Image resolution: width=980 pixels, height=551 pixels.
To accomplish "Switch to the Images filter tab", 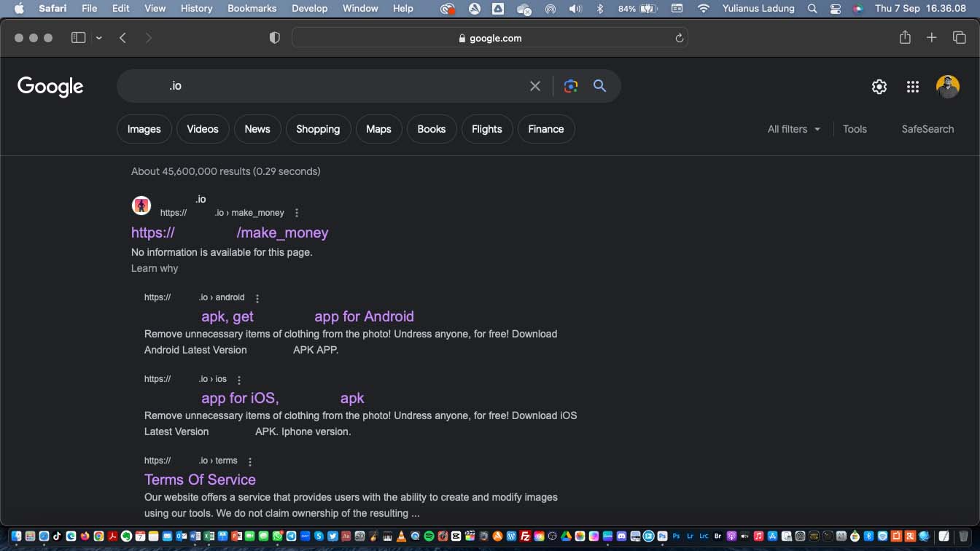I will [144, 129].
